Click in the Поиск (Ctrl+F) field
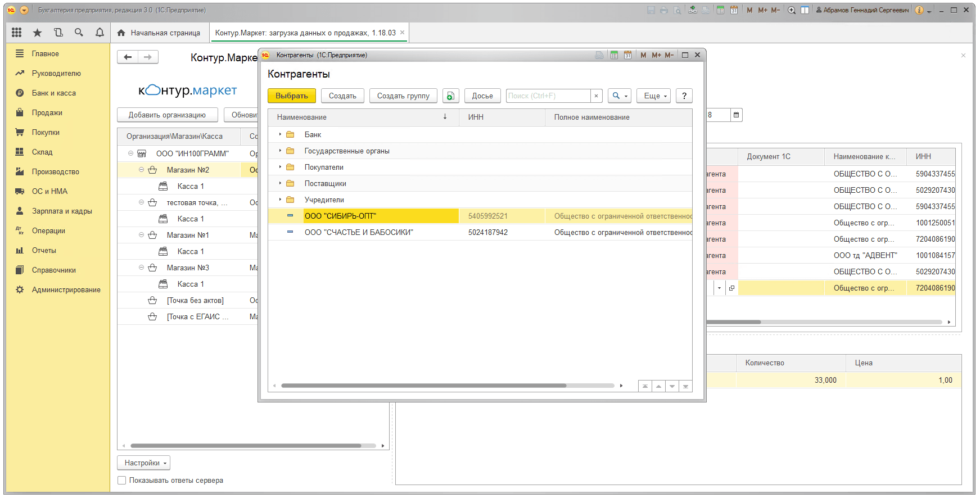 (548, 96)
